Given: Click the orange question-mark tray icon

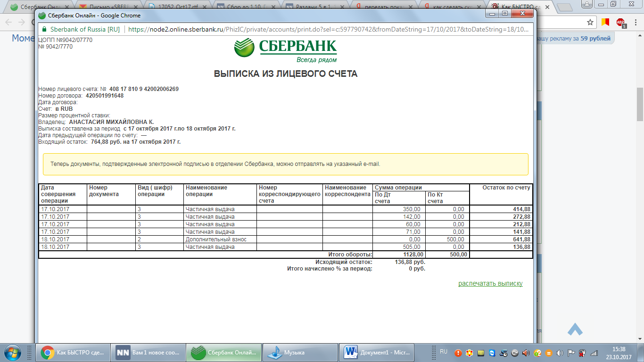Looking at the screenshot, I should click(x=537, y=353).
